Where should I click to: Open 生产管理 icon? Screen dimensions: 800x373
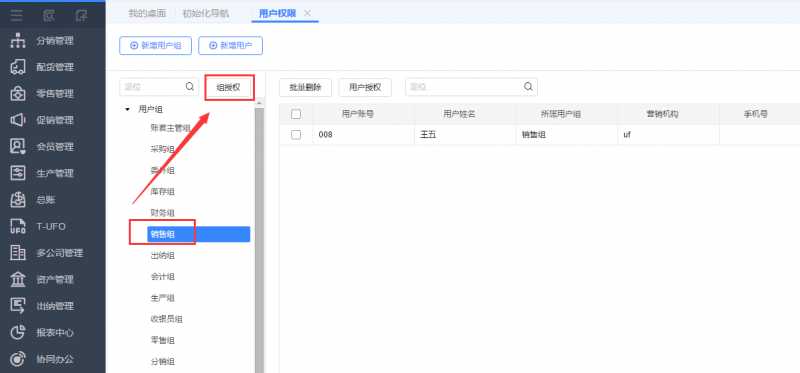[18, 173]
